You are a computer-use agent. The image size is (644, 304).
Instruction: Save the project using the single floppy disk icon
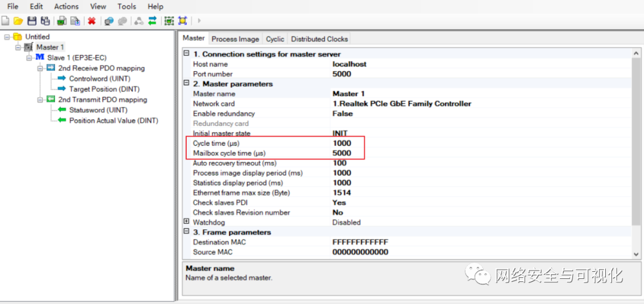point(32,21)
